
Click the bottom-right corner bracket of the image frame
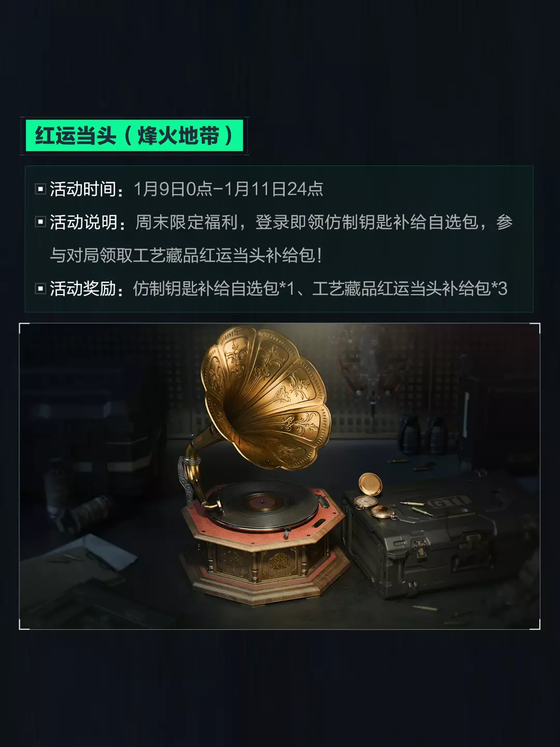click(536, 625)
